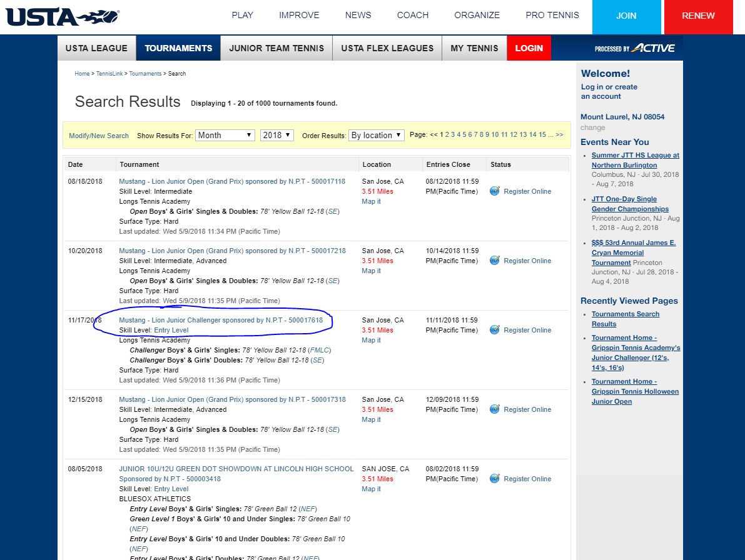Open Mustang Lion Junior Open 500017118 tournament
745x560 pixels.
point(232,181)
